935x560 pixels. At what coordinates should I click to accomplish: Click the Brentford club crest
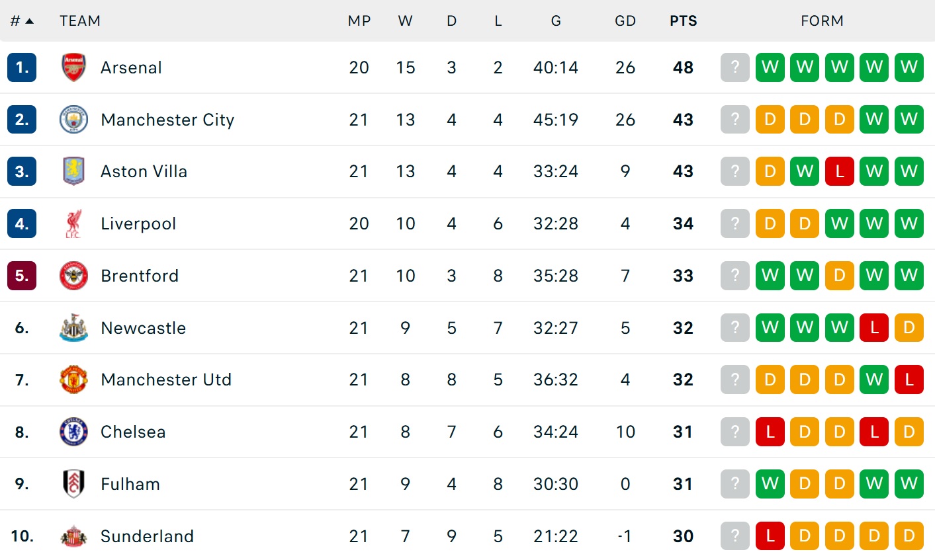(x=73, y=276)
